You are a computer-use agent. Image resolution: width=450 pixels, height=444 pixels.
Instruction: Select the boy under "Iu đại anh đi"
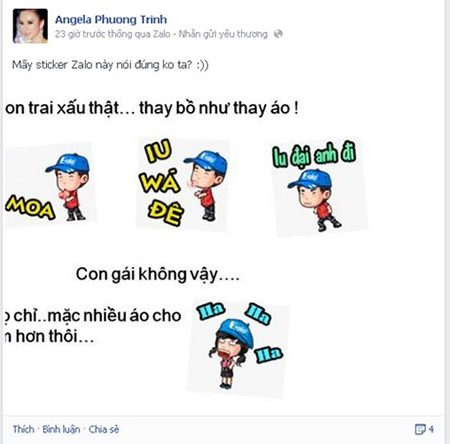(x=314, y=200)
